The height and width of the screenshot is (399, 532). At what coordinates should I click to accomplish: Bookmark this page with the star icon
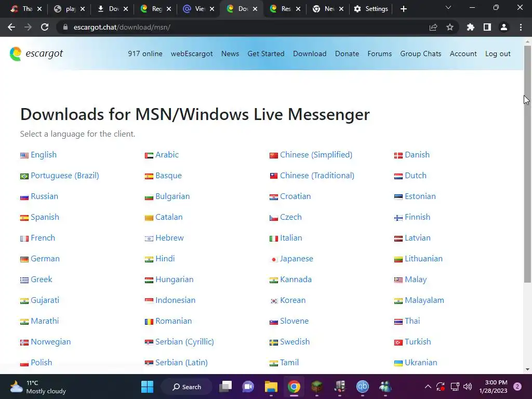pyautogui.click(x=449, y=27)
